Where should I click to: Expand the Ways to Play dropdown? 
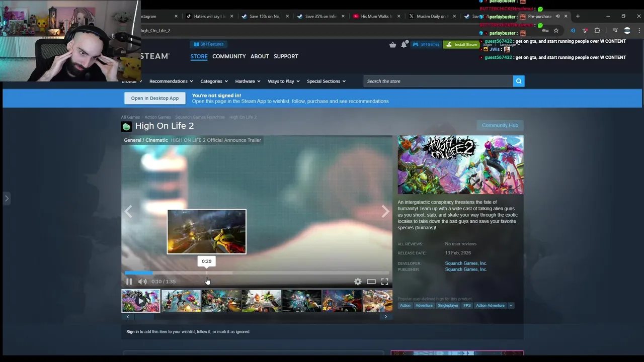(x=284, y=81)
